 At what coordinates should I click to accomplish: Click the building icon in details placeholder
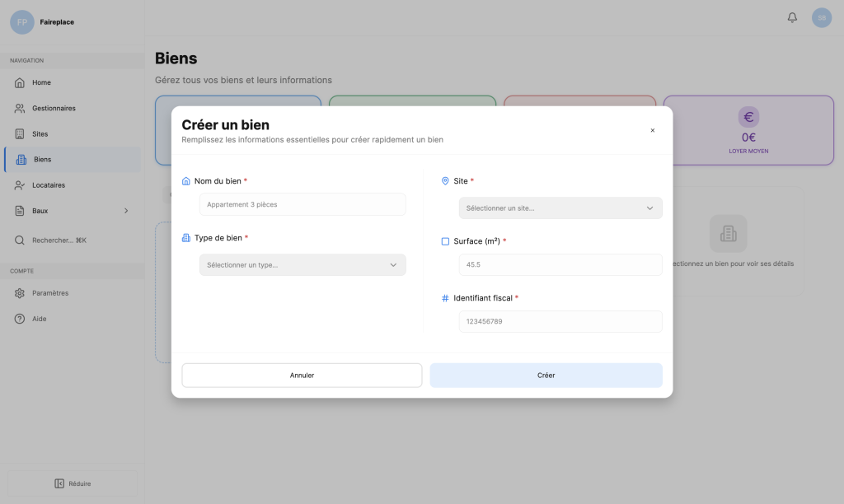point(728,234)
